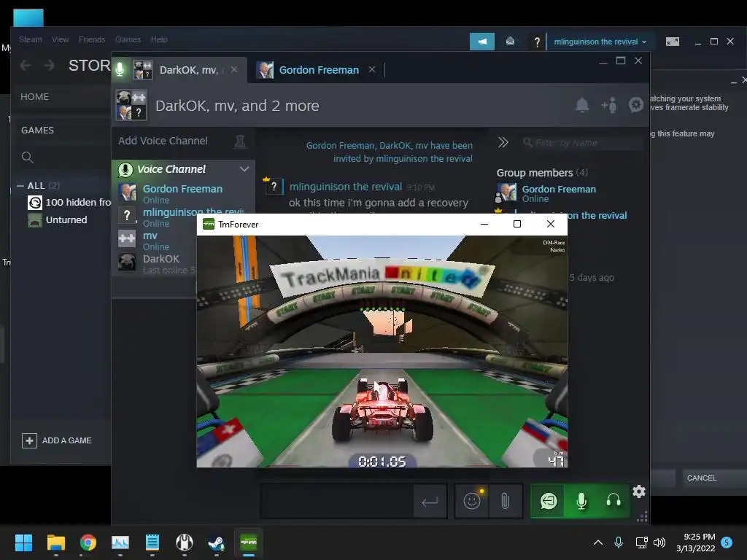Click the Steam announcements megaphone icon

click(x=482, y=42)
